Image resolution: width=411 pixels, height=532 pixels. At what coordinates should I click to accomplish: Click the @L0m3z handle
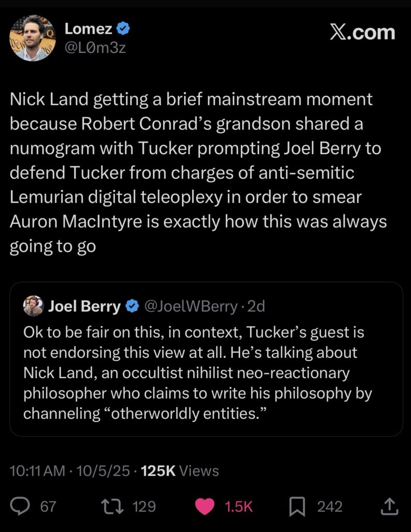coord(95,48)
